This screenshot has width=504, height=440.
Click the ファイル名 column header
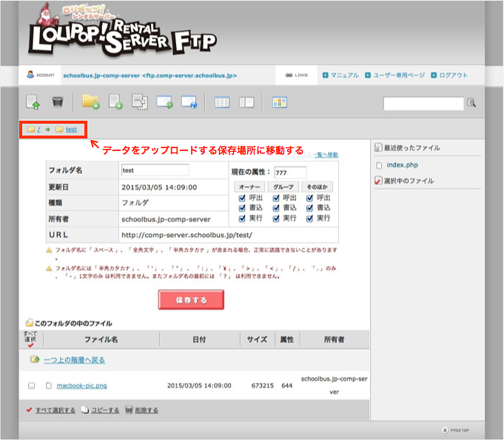tap(101, 339)
